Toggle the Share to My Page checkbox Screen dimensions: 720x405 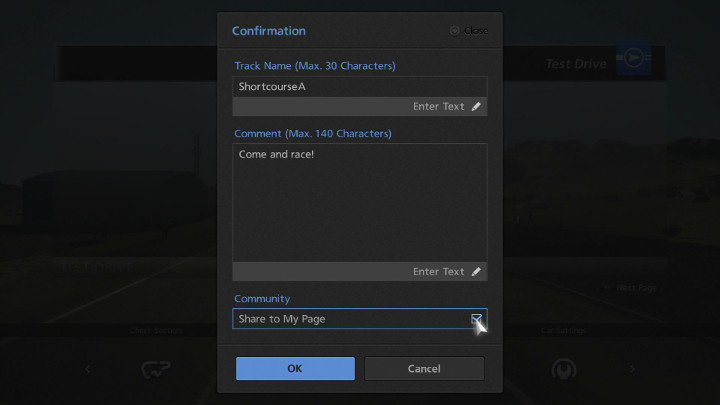(x=476, y=319)
